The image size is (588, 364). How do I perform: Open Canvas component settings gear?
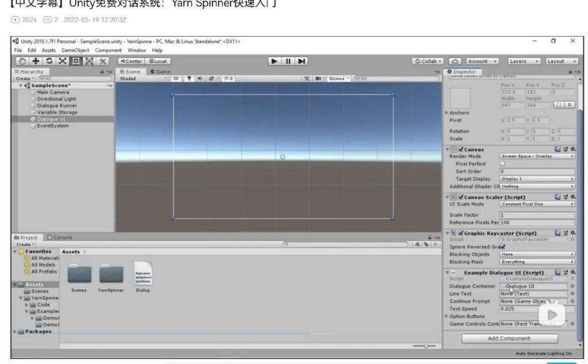[x=573, y=149]
